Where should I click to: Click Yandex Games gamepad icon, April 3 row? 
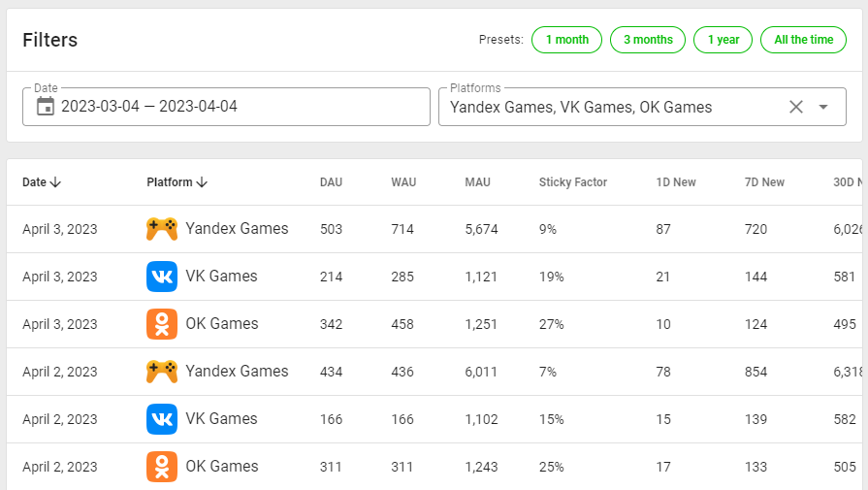click(162, 229)
